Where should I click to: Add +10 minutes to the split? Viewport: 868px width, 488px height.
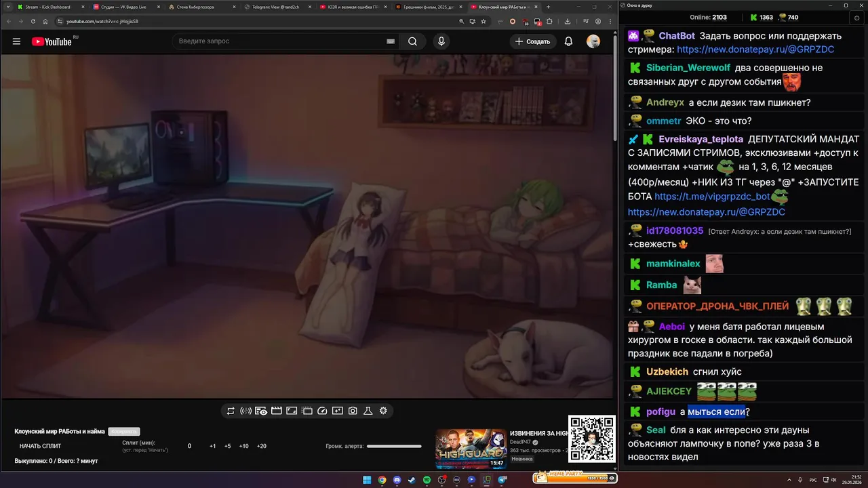click(244, 446)
